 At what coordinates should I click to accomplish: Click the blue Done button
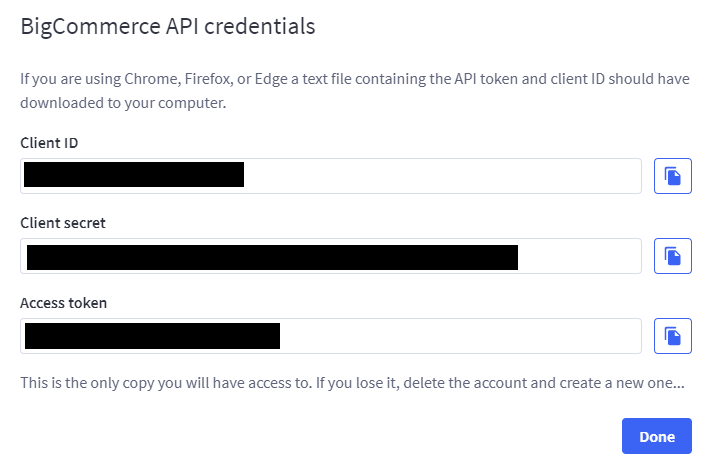[657, 436]
